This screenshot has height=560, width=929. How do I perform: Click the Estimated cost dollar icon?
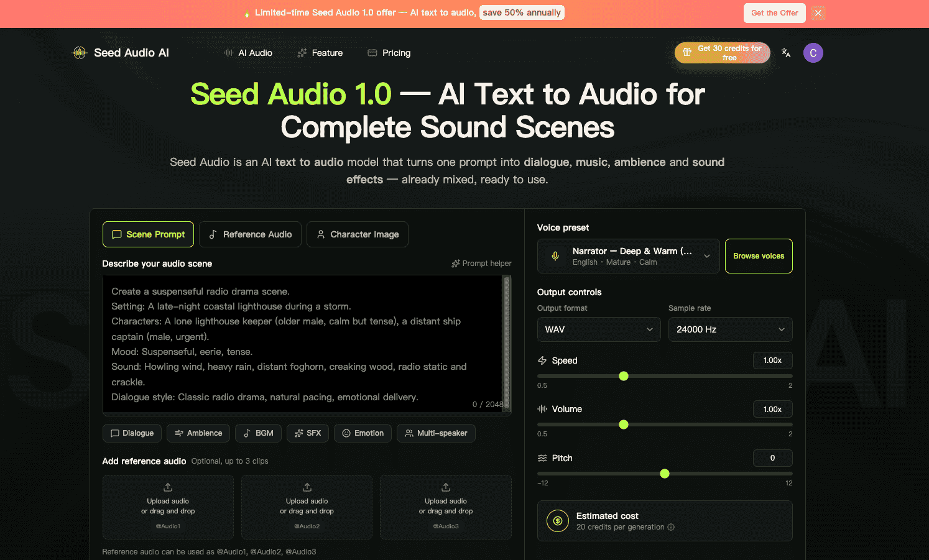coord(558,521)
